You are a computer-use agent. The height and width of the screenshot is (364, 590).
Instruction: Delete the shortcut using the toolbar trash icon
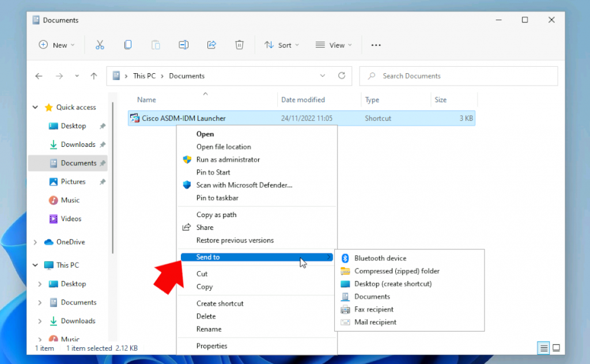click(239, 44)
